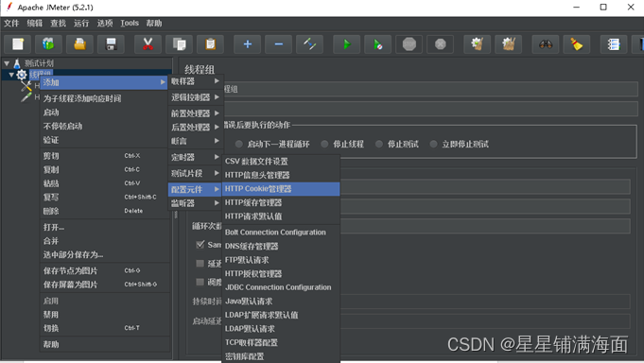Collapse all nodes with the minus icon

[x=278, y=43]
